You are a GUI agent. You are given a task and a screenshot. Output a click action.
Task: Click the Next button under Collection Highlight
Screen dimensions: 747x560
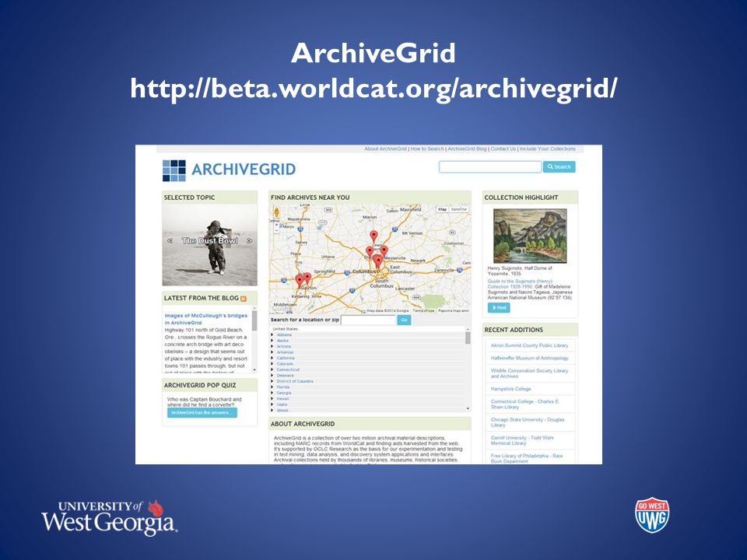(x=499, y=308)
